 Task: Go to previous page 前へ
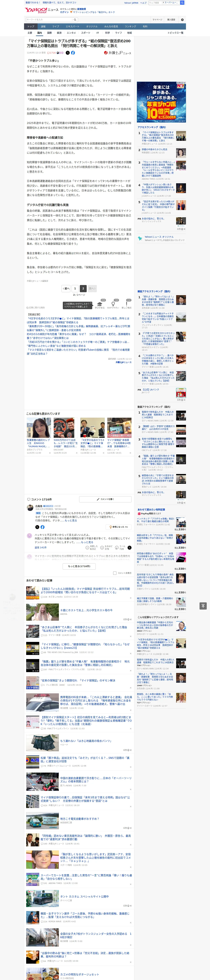click(66, 288)
